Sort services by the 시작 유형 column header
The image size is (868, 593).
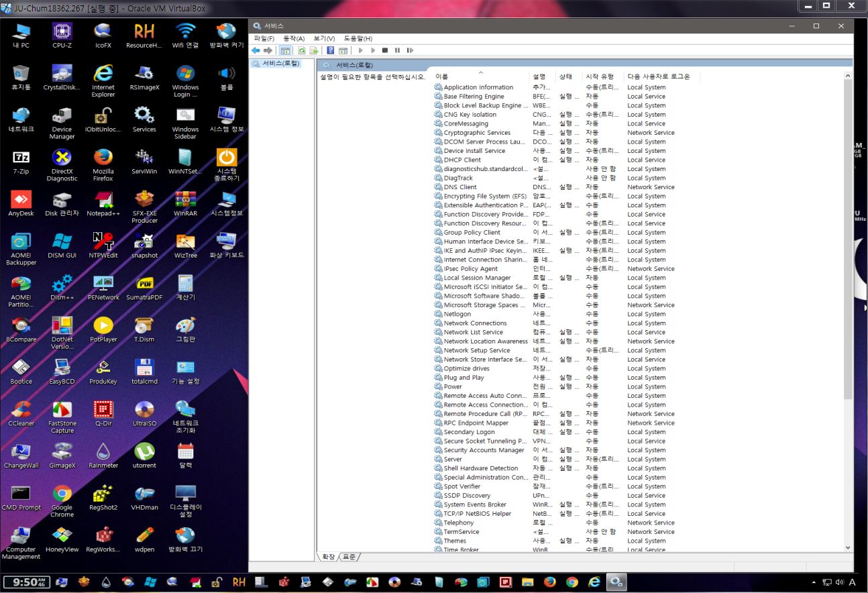pos(603,76)
